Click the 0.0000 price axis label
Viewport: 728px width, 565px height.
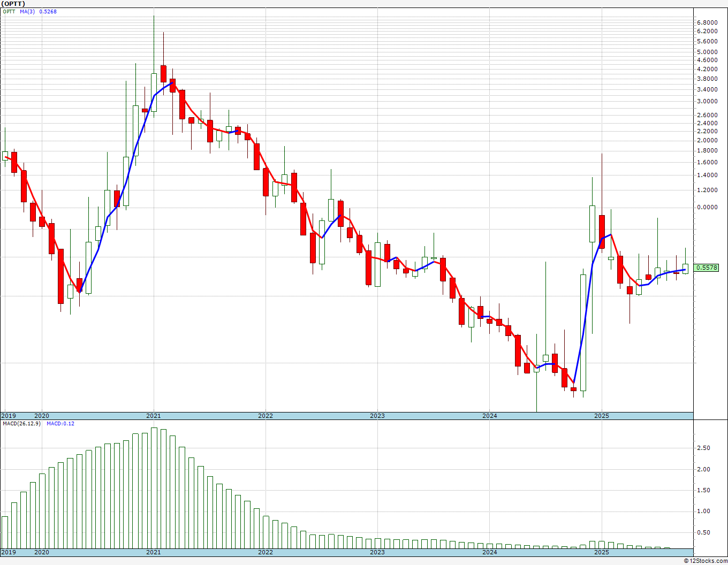click(707, 208)
